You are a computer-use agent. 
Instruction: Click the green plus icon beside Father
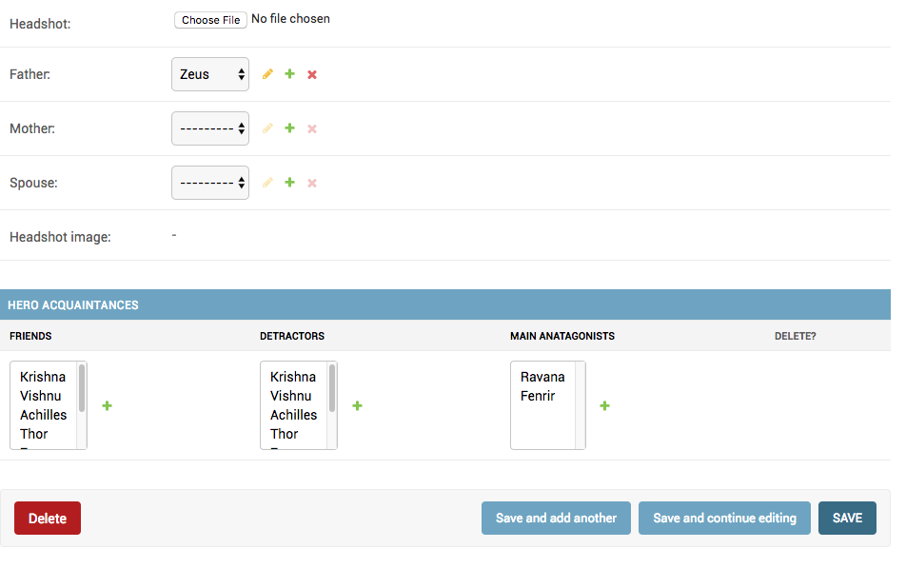pyautogui.click(x=290, y=74)
